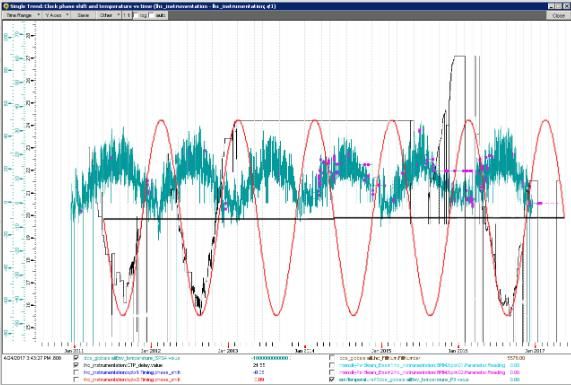Enable the red phase_shift trace checkbox
The image size is (571, 385).
tap(76, 380)
